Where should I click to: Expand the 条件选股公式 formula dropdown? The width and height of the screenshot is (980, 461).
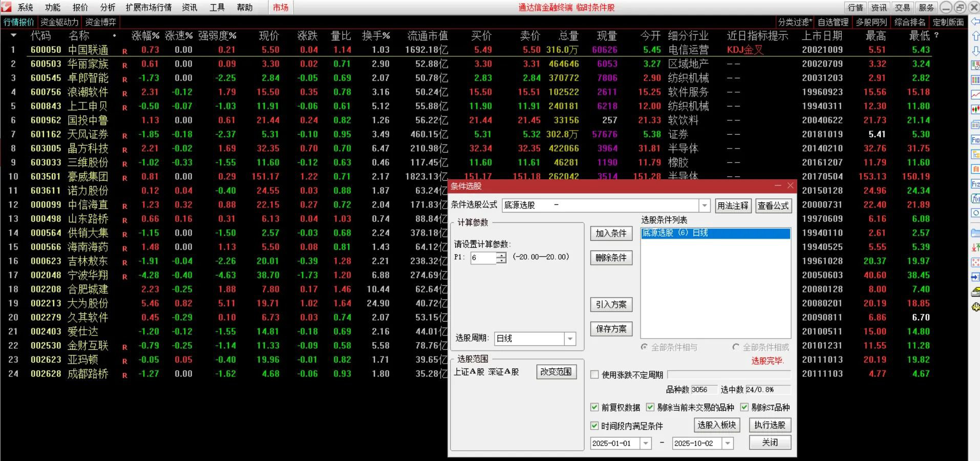click(x=705, y=205)
